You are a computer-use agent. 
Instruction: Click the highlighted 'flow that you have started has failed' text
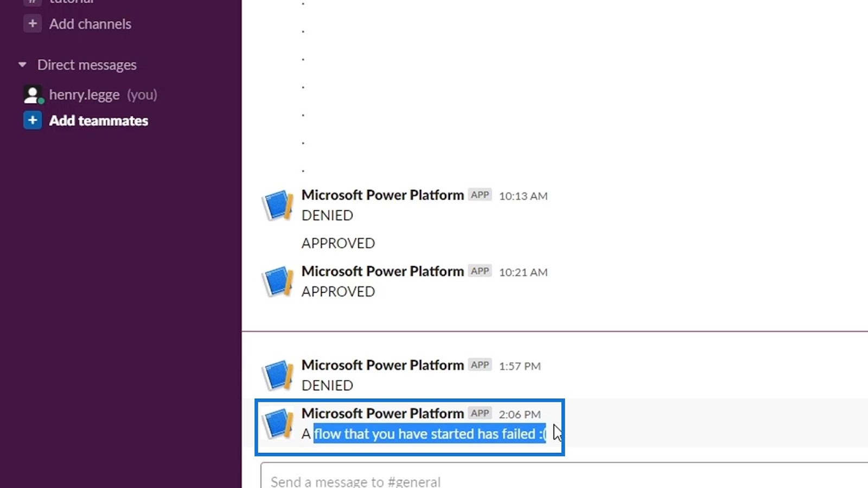click(x=430, y=434)
